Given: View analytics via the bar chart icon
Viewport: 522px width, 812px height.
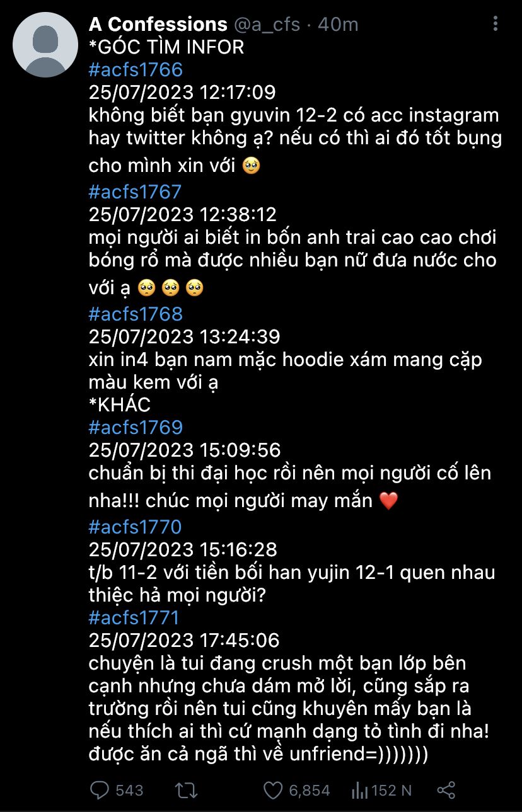Looking at the screenshot, I should click(359, 790).
